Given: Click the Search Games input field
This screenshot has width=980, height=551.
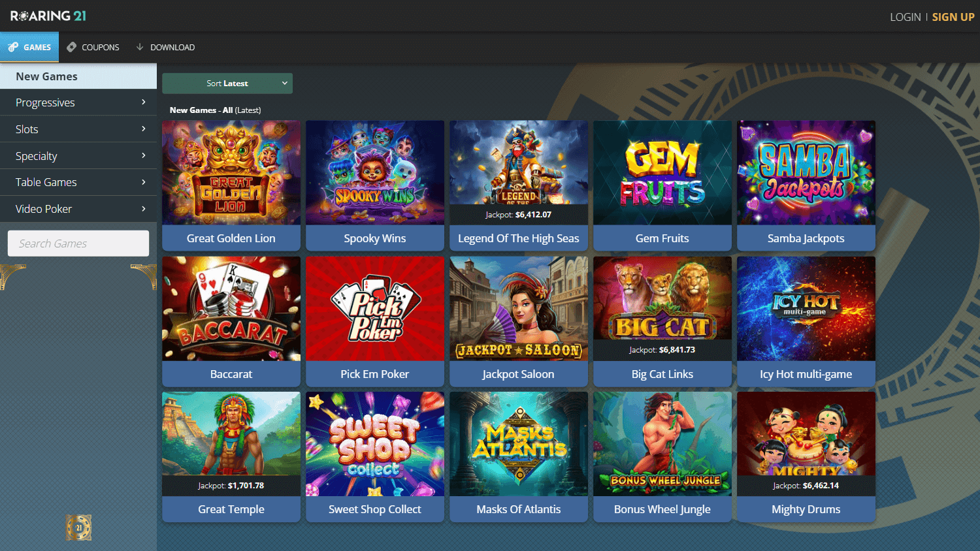Looking at the screenshot, I should pyautogui.click(x=78, y=244).
